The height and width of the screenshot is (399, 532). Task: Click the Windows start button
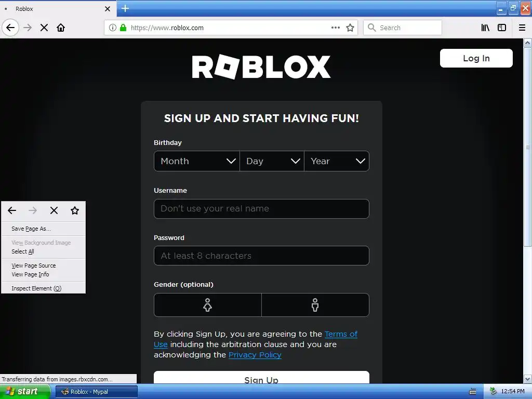[x=25, y=392]
